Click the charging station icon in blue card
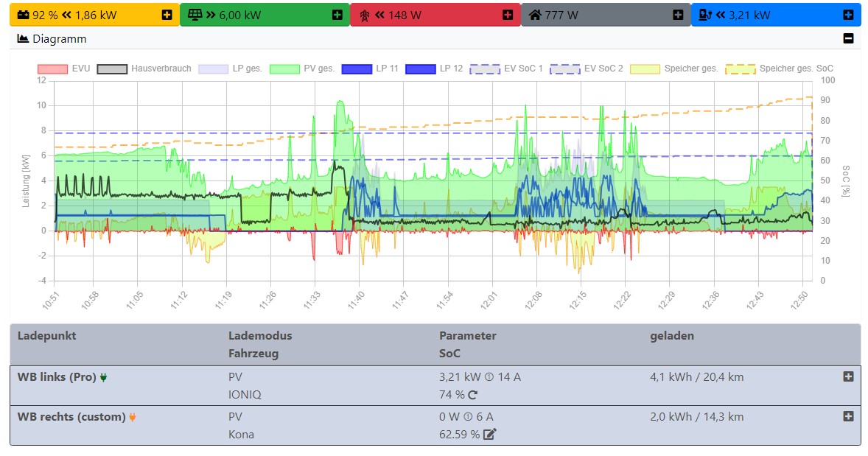The width and height of the screenshot is (868, 456). tap(705, 15)
